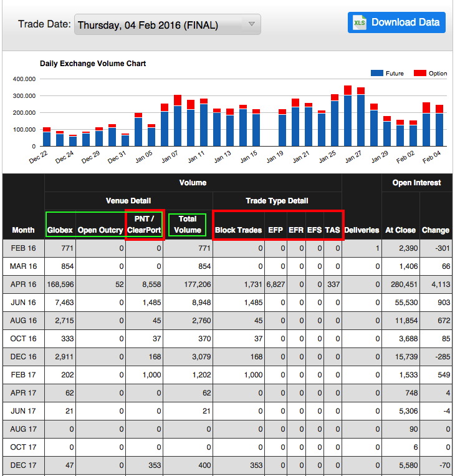Click the Venue Detail header
This screenshot has width=455, height=476.
tap(128, 201)
